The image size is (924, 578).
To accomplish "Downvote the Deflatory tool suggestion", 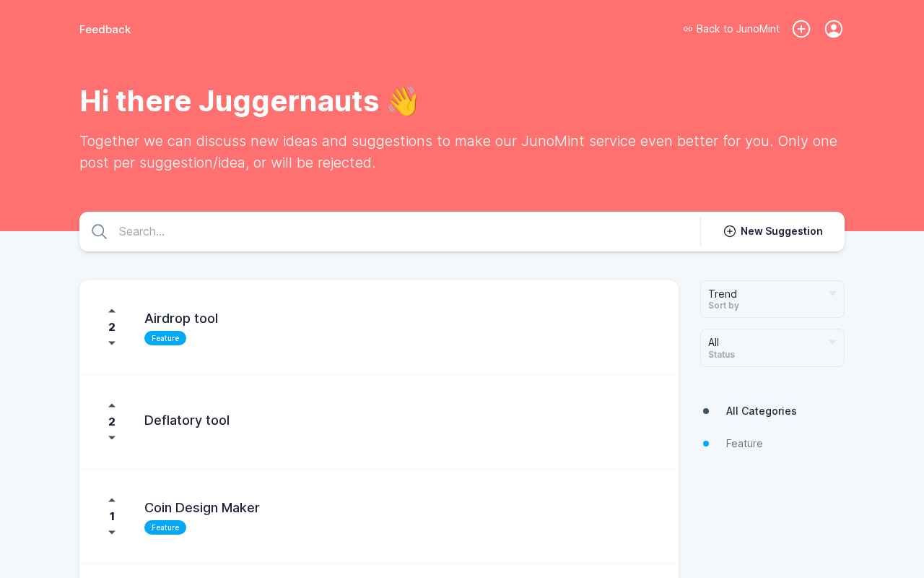I will tap(112, 438).
